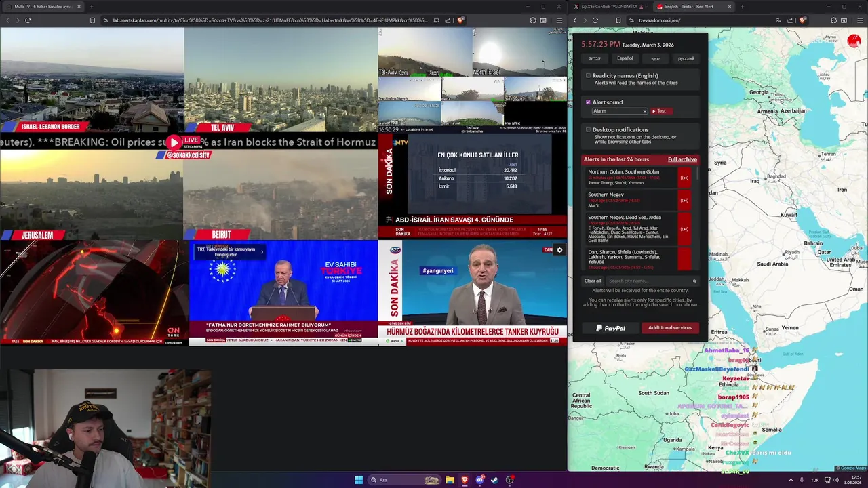Go back in the Red Alert browser window
The height and width of the screenshot is (488, 868).
click(x=575, y=20)
